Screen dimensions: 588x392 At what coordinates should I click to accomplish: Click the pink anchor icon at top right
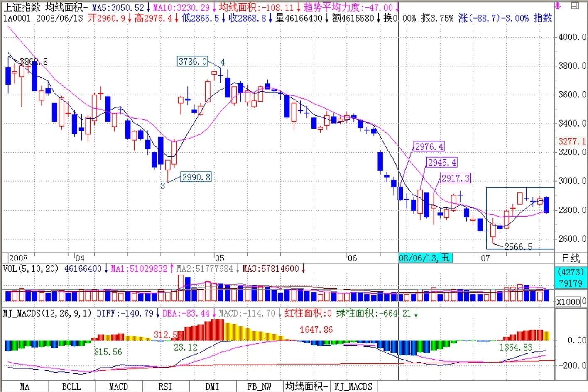[558, 6]
